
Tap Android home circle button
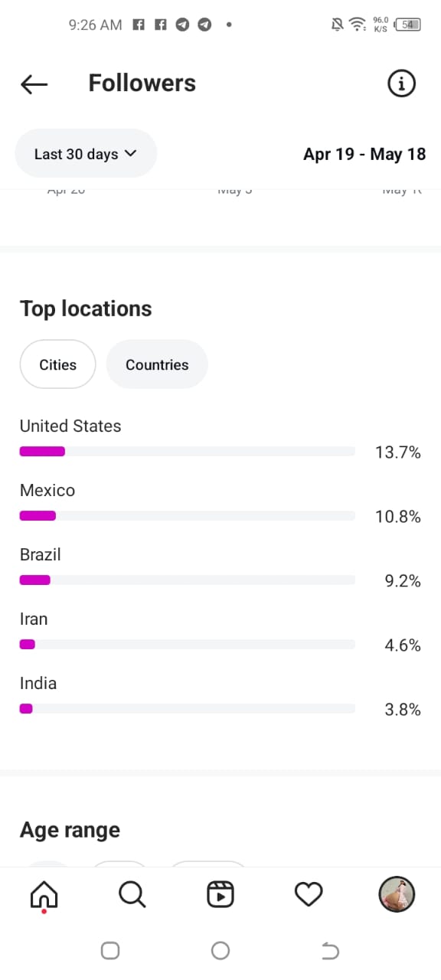click(x=220, y=951)
